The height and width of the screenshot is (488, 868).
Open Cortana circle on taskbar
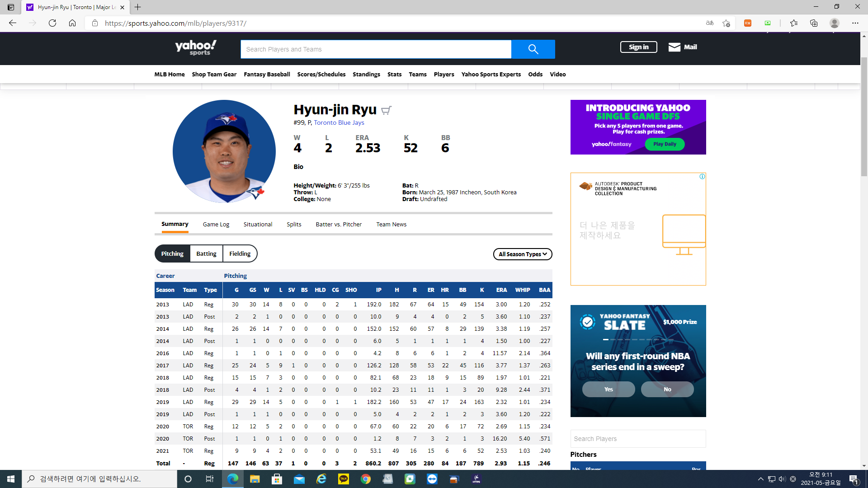click(188, 479)
